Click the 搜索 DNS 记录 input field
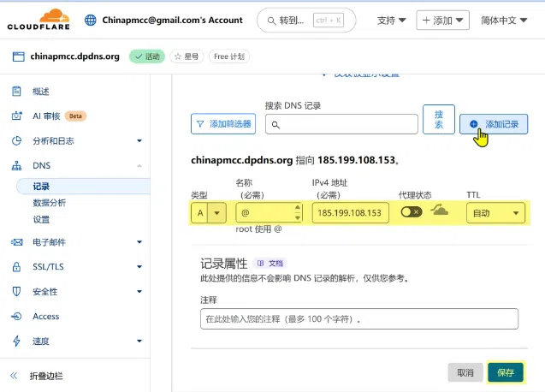 341,124
